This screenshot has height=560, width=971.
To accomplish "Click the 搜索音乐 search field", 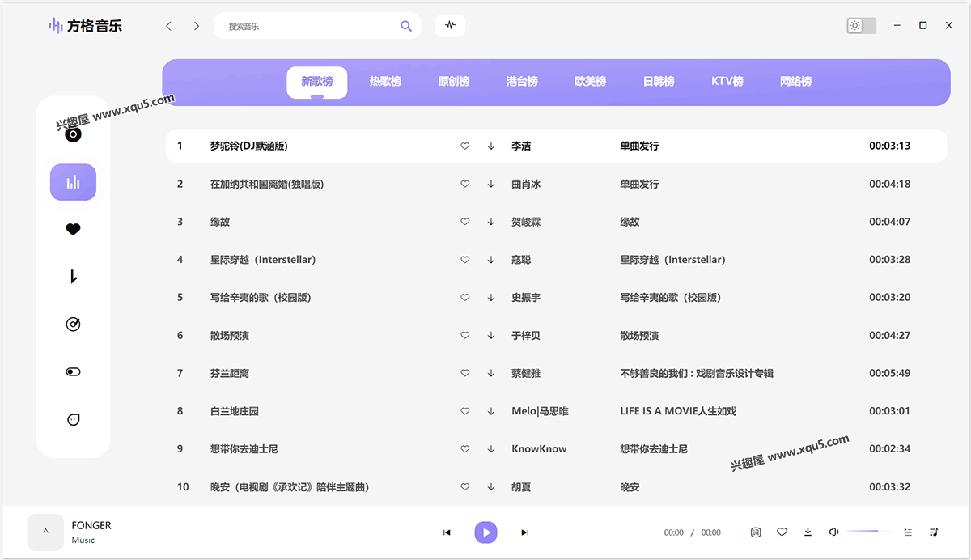I will click(x=307, y=26).
